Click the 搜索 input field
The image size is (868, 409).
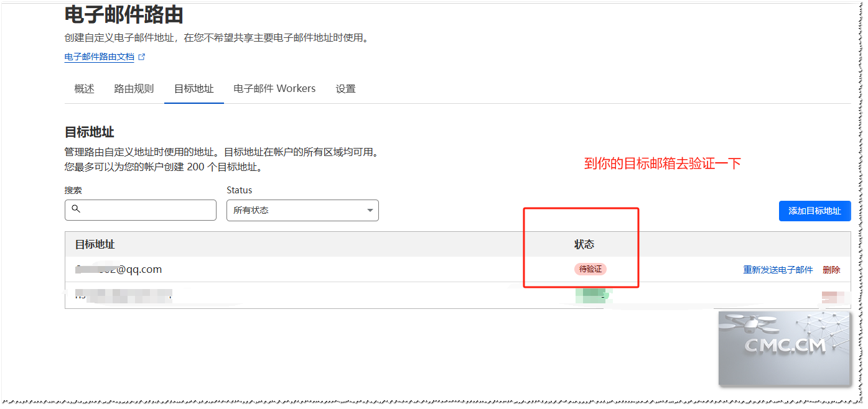point(141,210)
